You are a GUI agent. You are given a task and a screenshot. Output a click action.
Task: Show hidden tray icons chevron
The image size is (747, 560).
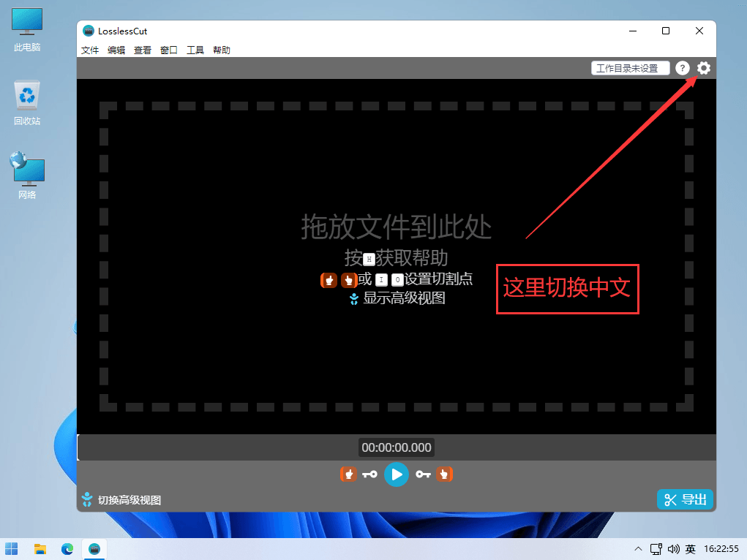(639, 549)
